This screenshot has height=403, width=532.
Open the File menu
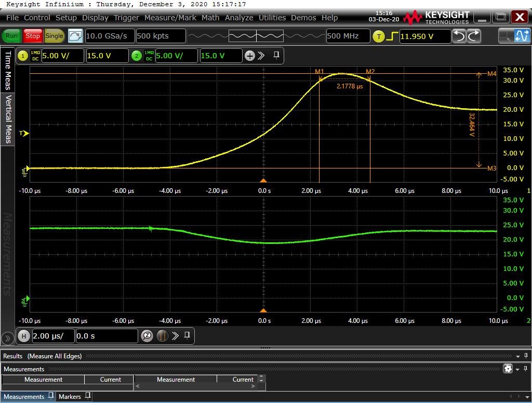[12, 18]
